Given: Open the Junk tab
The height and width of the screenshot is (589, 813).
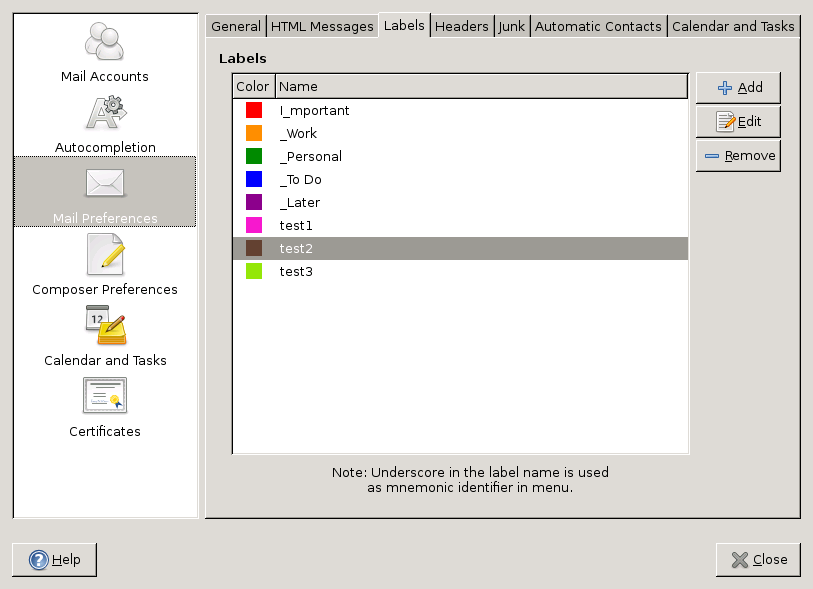Looking at the screenshot, I should pyautogui.click(x=511, y=27).
